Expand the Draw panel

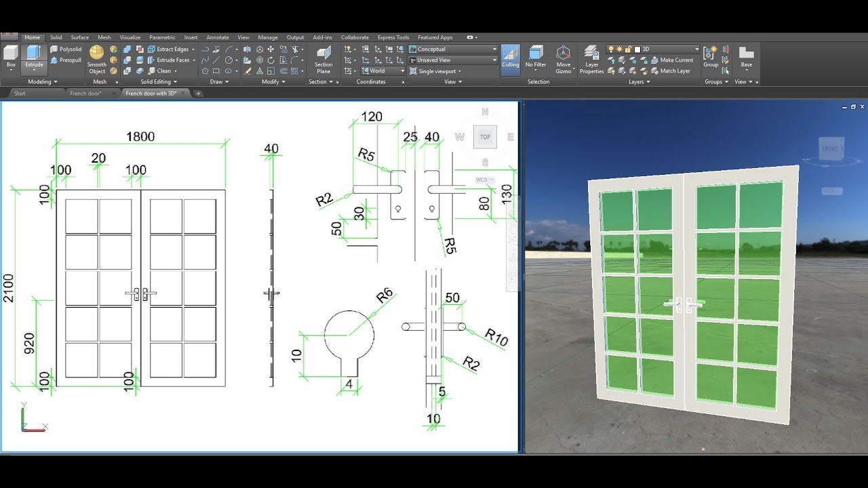click(219, 82)
